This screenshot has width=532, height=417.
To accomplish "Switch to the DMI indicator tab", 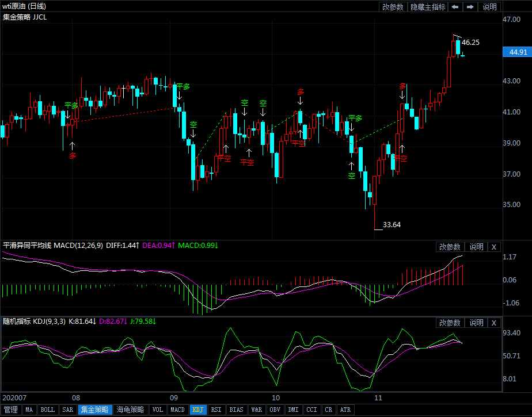I will tap(294, 410).
